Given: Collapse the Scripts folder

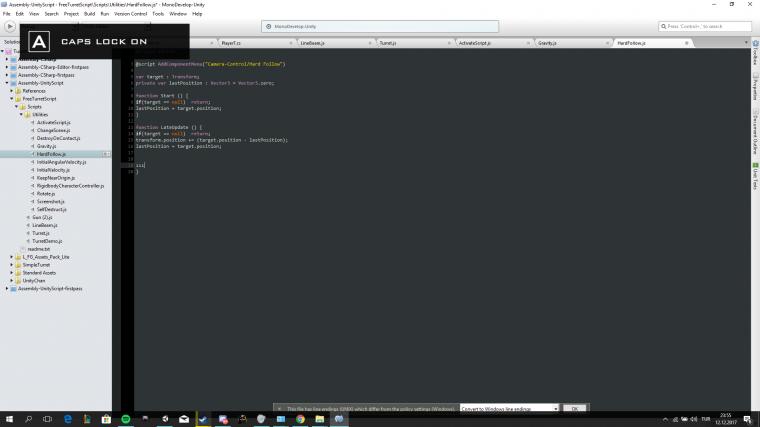Looking at the screenshot, I should coord(16,107).
